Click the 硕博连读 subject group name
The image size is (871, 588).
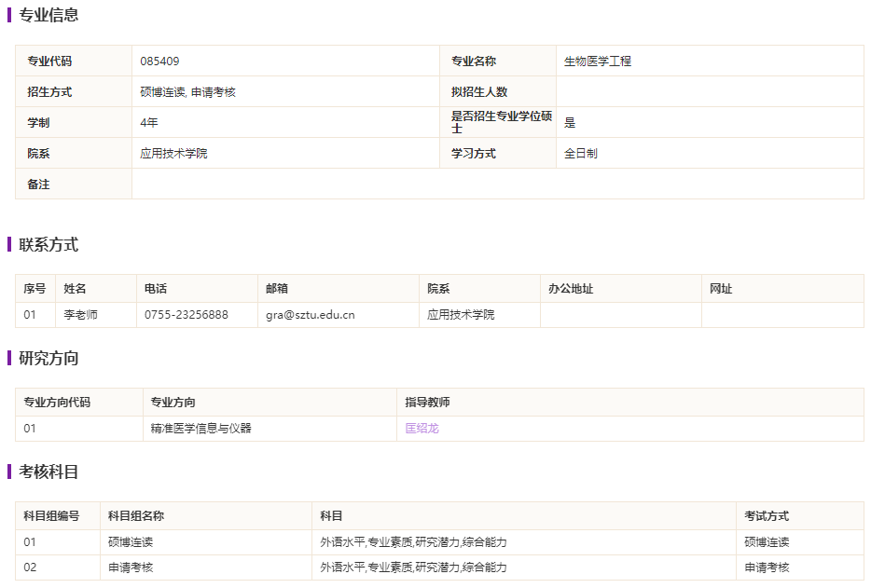(x=131, y=542)
